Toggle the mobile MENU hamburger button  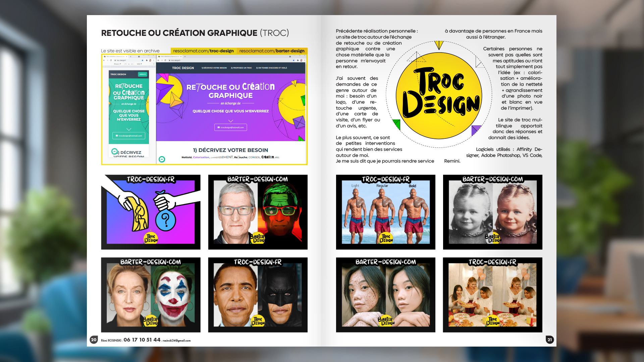(x=142, y=74)
